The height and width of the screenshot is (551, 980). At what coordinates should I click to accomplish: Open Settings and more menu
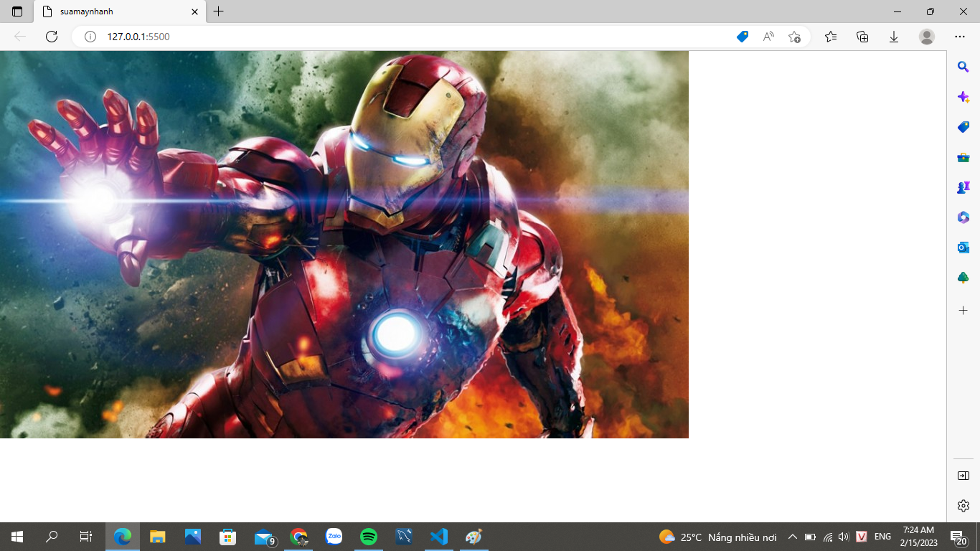[x=960, y=37]
